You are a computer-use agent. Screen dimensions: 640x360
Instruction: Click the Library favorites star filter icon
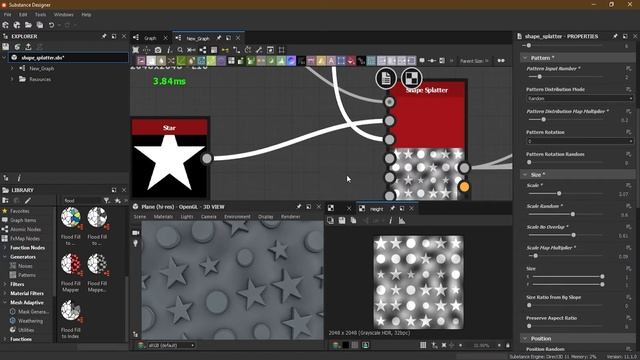point(118,200)
